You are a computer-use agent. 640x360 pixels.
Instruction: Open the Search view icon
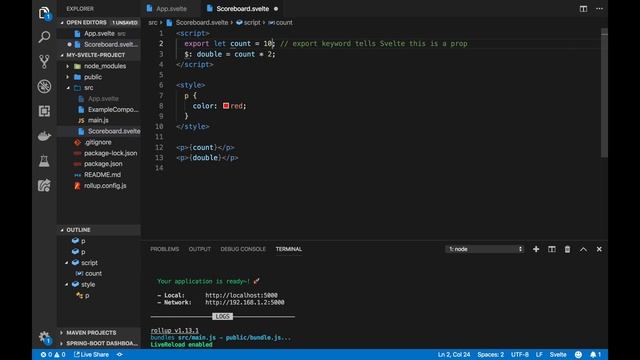coord(44,37)
